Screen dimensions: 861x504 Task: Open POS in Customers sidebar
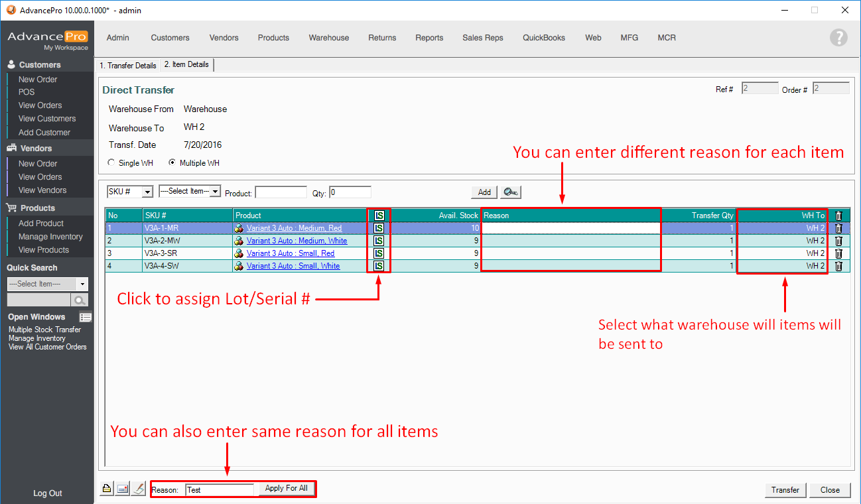[27, 92]
